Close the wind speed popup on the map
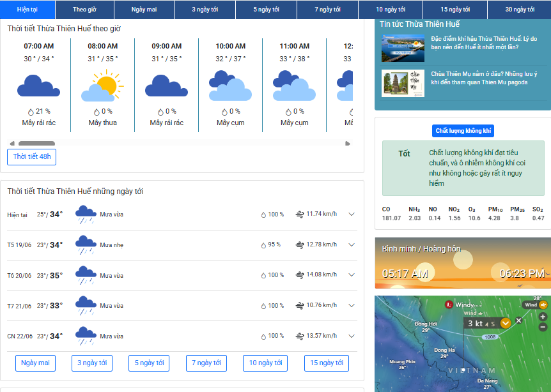The height and width of the screenshot is (392, 551). [518, 320]
